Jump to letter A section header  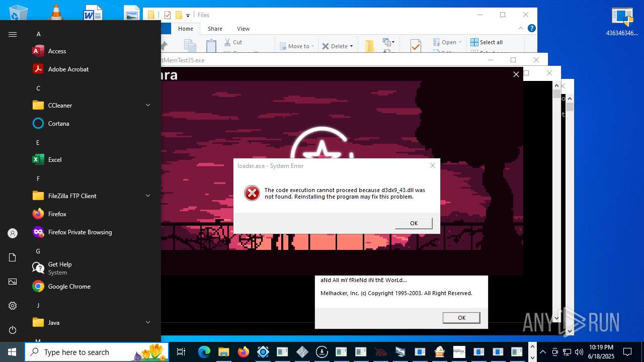39,34
